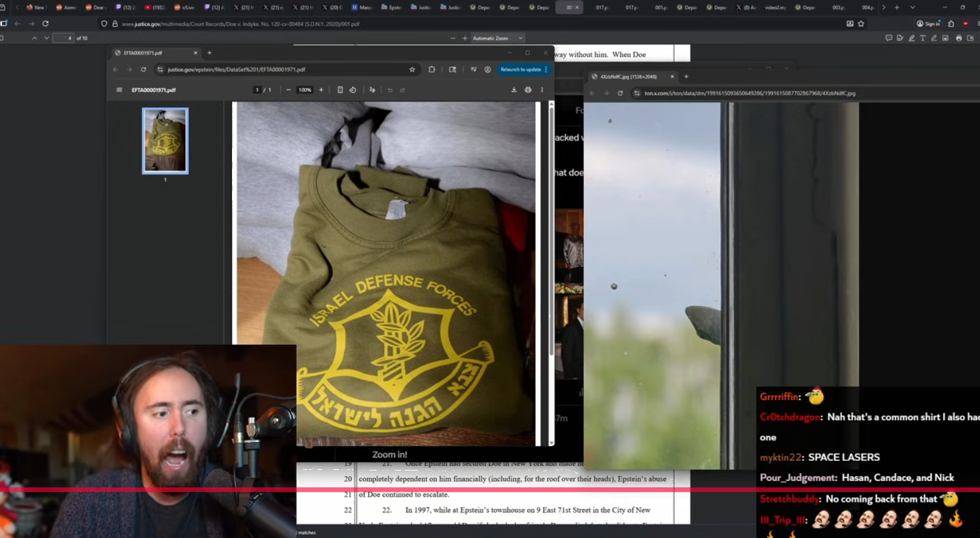Viewport: 980px width, 538px height.
Task: Print the background court record PDF
Action: tap(959, 38)
